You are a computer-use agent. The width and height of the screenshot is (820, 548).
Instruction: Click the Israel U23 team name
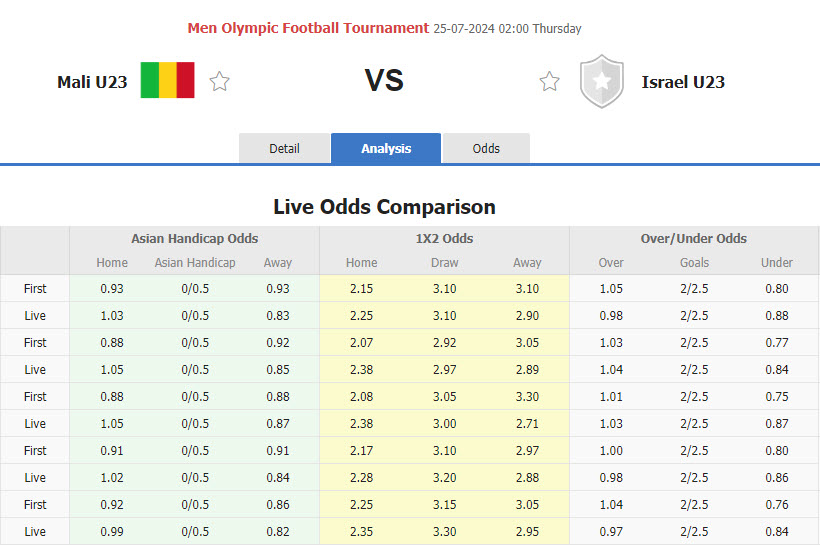(683, 82)
